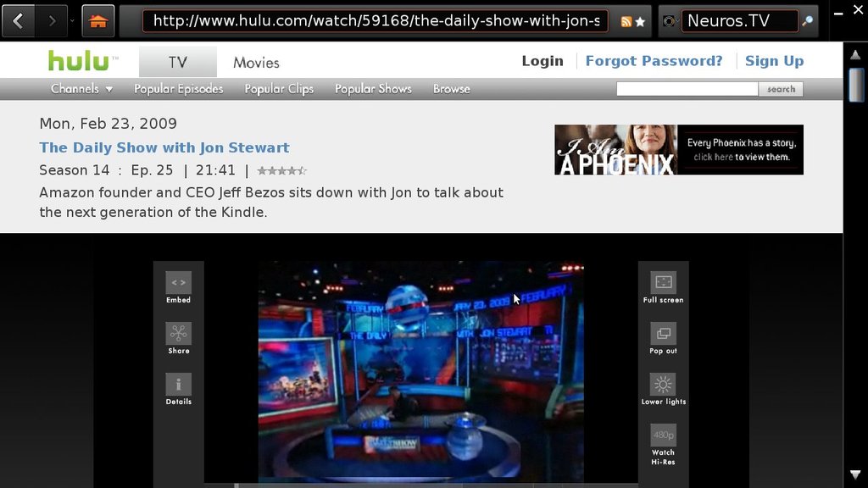Toggle the Lower lights option
The height and width of the screenshot is (488, 868).
coord(663,390)
